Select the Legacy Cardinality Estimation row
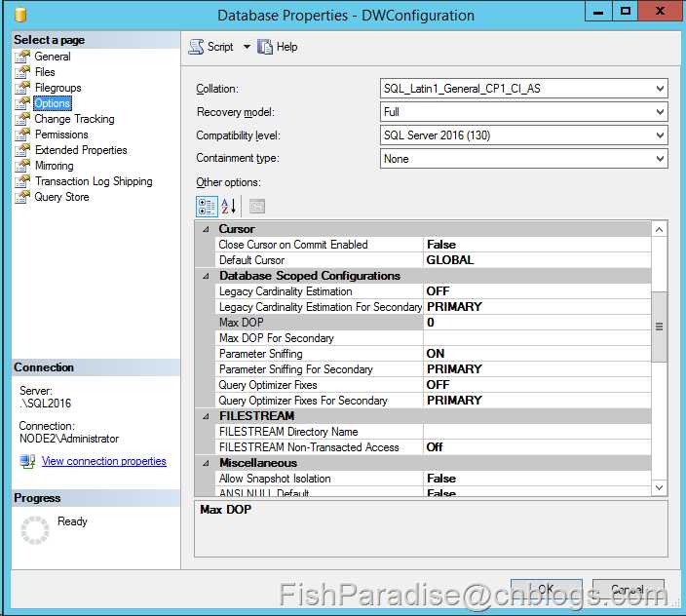The image size is (686, 616). 433,291
